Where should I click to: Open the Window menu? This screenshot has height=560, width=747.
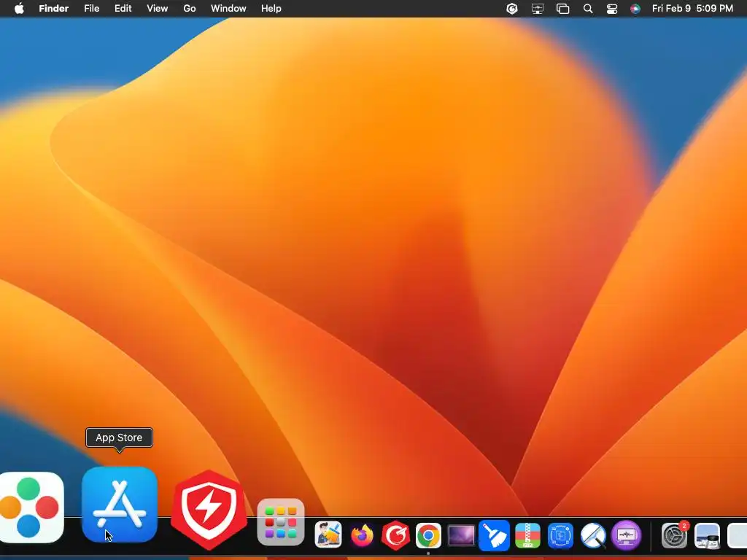(228, 9)
